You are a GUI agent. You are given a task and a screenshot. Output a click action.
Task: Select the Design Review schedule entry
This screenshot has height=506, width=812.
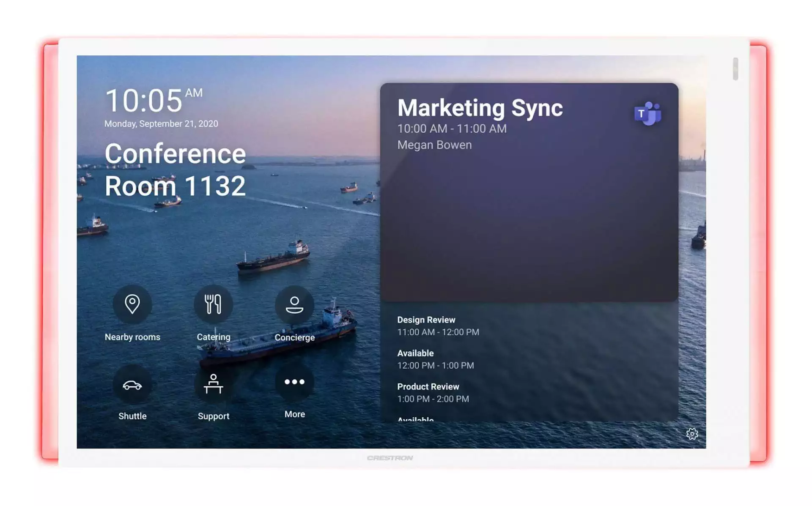click(x=438, y=326)
